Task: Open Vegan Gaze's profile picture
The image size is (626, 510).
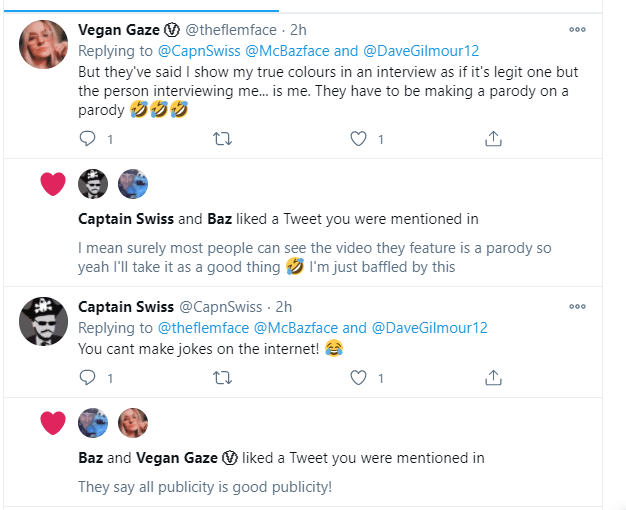Action: (x=44, y=45)
